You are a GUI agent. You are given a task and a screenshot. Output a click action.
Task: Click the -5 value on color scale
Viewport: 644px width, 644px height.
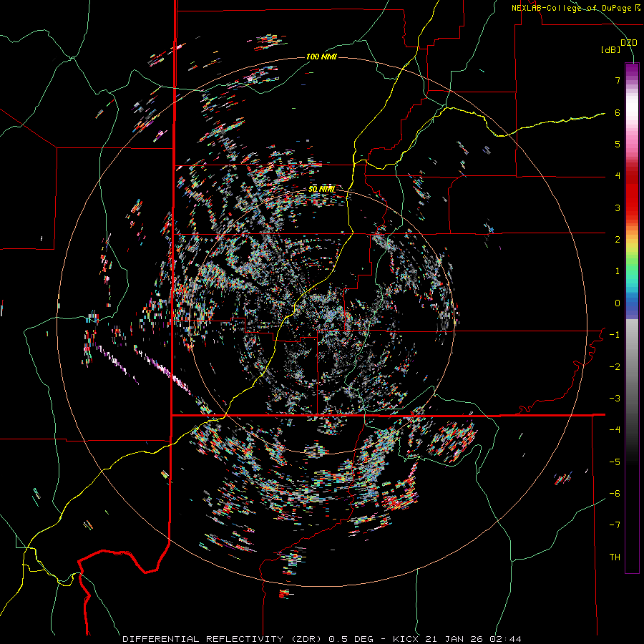615,462
